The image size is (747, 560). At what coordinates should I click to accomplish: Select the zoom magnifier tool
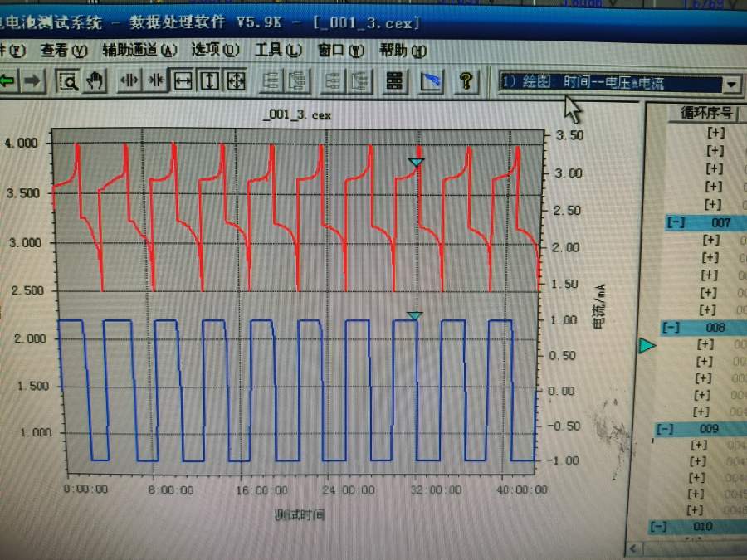click(x=71, y=80)
